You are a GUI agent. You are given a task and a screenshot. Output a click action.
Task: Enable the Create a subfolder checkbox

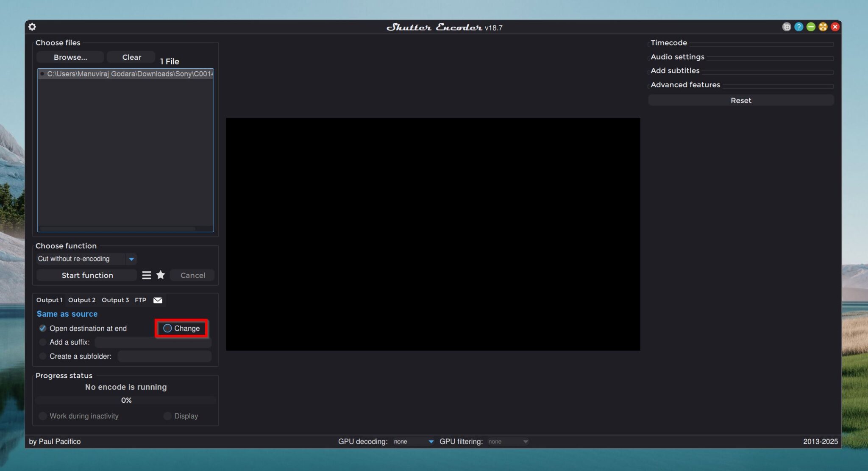[43, 356]
